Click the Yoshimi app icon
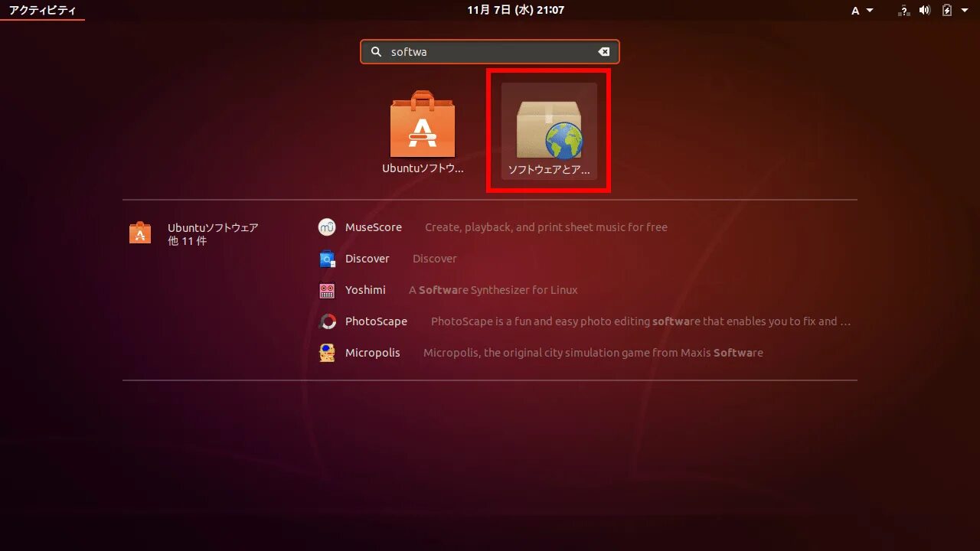The image size is (980, 551). tap(327, 290)
